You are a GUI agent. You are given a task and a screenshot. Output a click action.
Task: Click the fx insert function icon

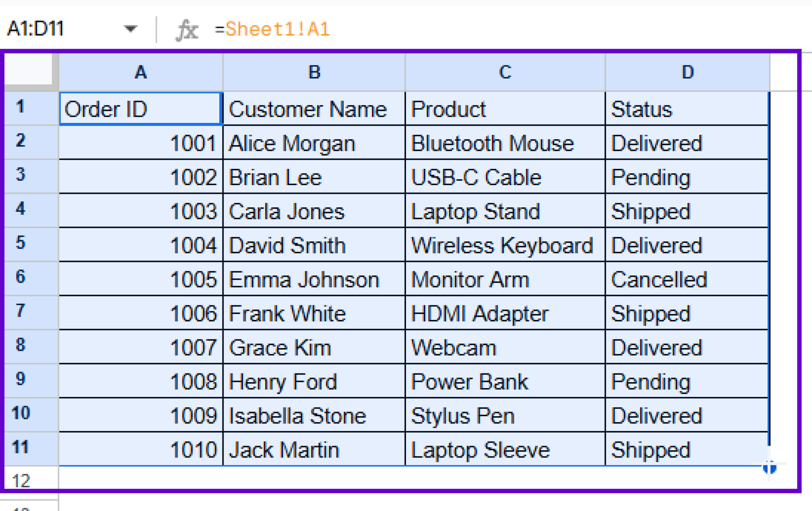pos(187,29)
